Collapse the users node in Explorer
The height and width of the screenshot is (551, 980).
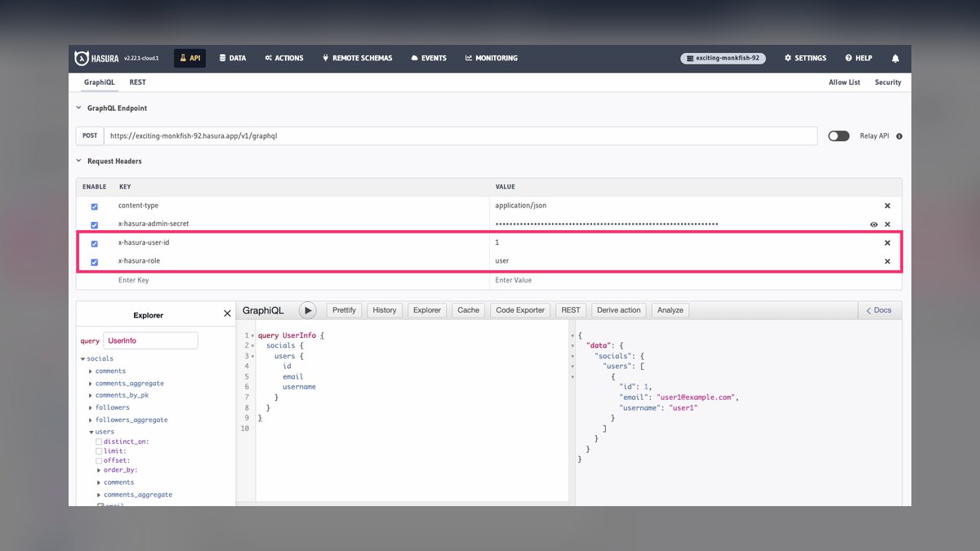91,432
